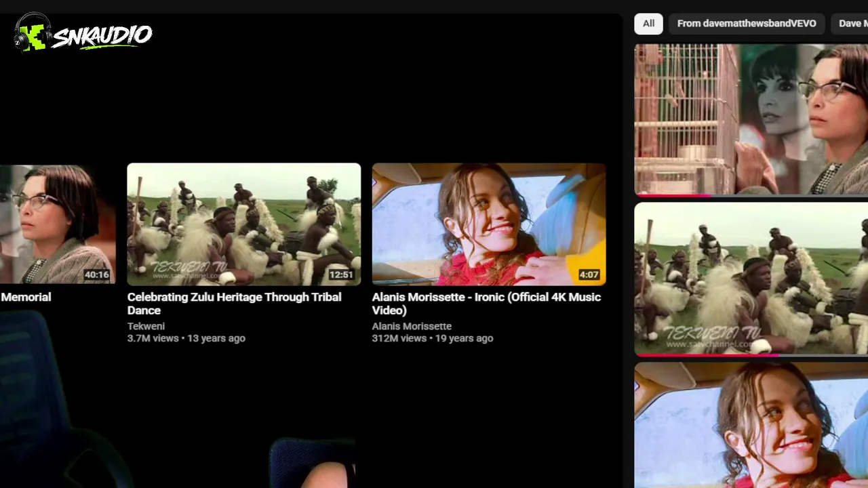Open the Alanis Morissette Ironic thumbnail with the 4:07 badge
868x488 pixels.
point(489,224)
